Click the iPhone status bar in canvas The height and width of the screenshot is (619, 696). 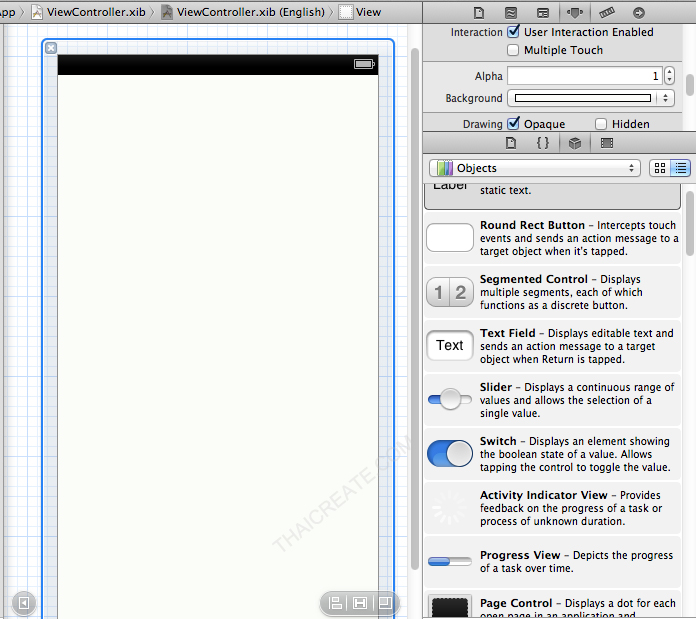[x=218, y=65]
